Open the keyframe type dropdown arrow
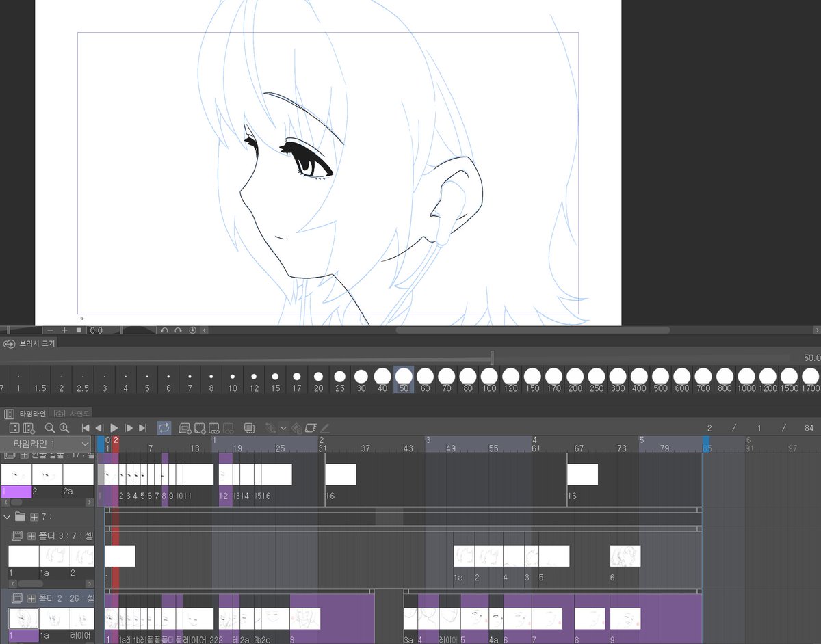 (x=283, y=429)
